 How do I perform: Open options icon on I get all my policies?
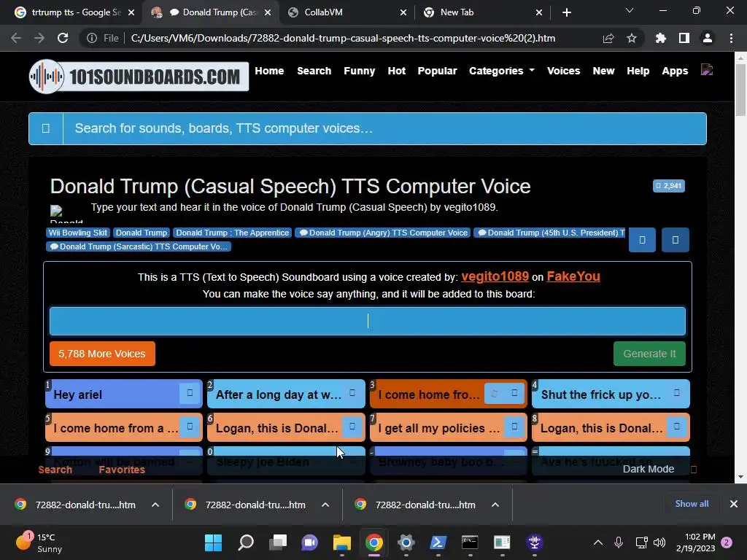pos(514,427)
